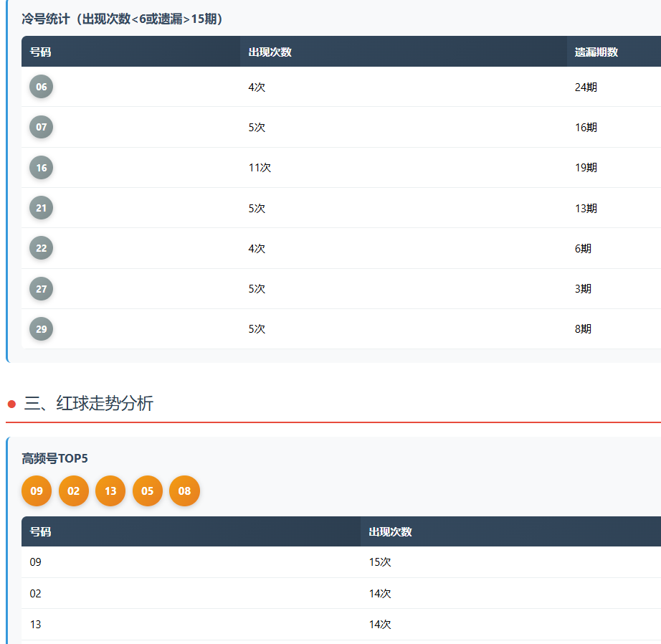Image resolution: width=661 pixels, height=644 pixels.
Task: Click the 遗漏期数 column header
Action: pyautogui.click(x=596, y=52)
